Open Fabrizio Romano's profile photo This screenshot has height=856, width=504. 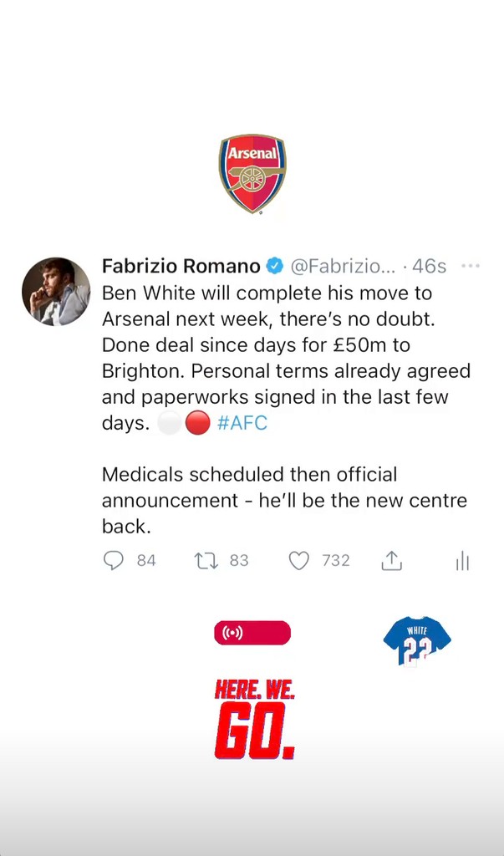pos(56,291)
